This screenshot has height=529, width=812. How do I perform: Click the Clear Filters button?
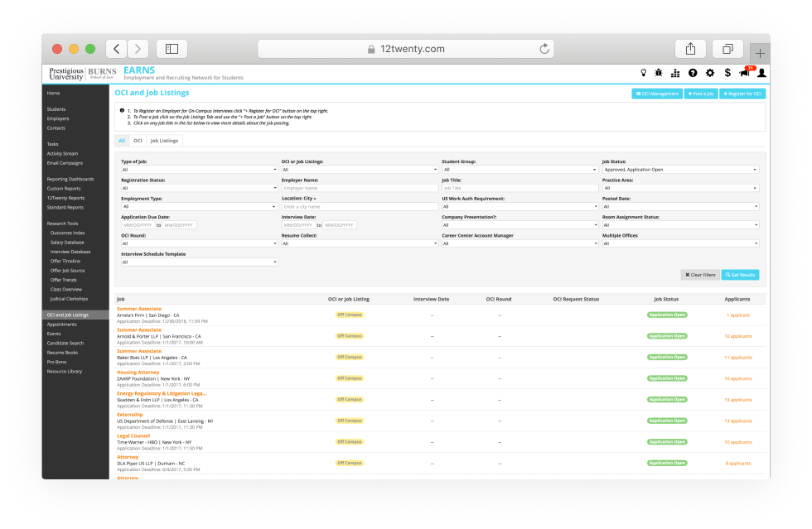tap(700, 275)
